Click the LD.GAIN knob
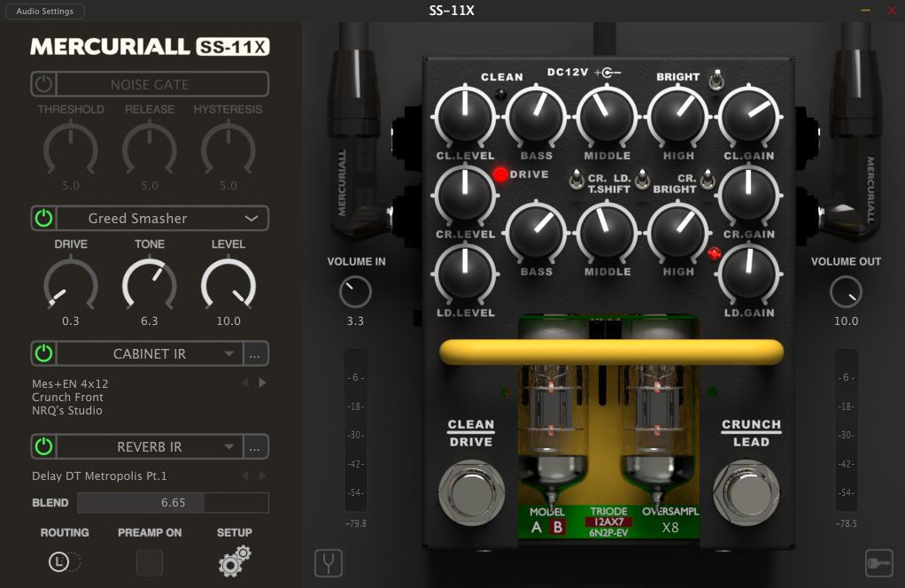Viewport: 905px width, 588px height. pos(749,275)
